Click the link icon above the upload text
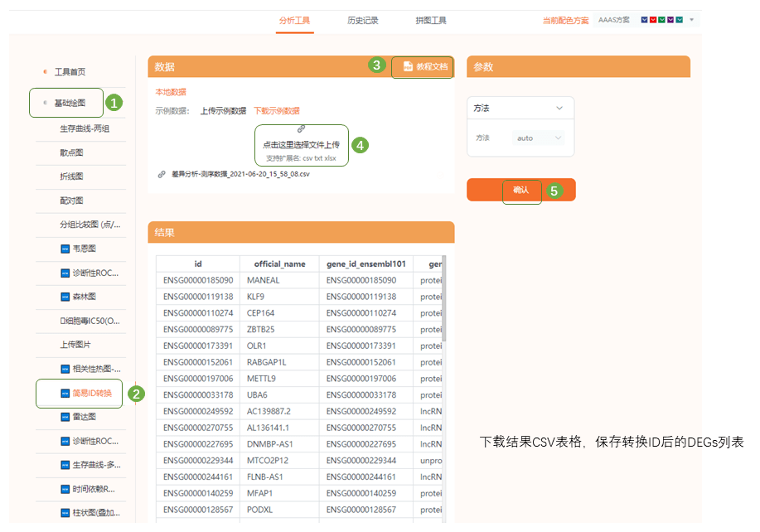This screenshot has width=760, height=532. click(x=301, y=129)
